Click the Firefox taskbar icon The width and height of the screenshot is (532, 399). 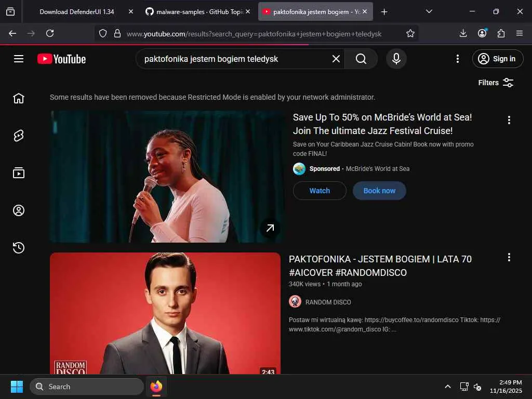point(156,387)
